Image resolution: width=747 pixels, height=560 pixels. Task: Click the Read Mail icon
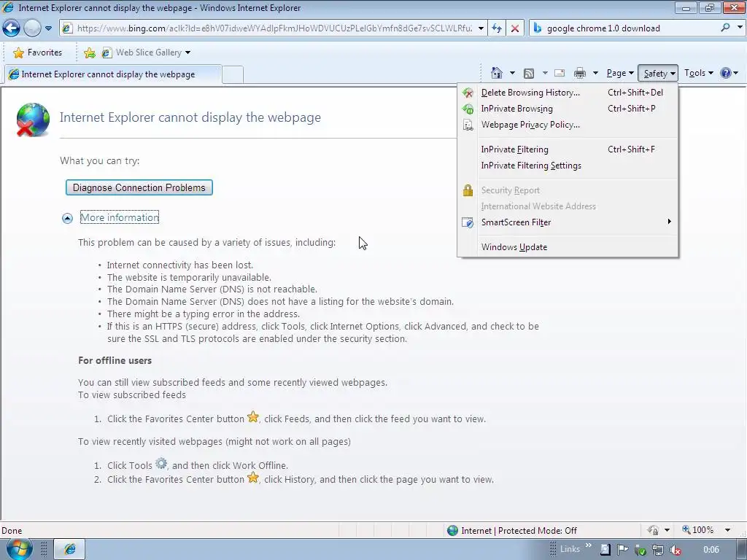560,73
